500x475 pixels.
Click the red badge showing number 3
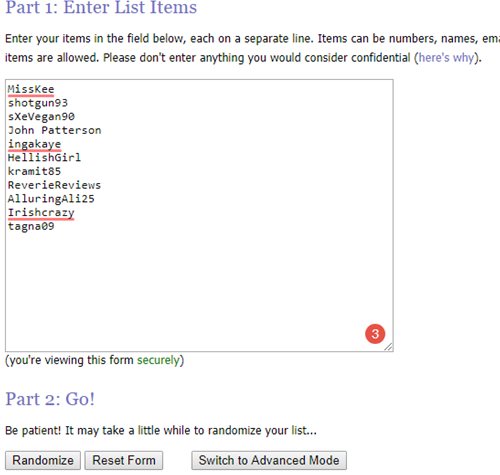375,333
